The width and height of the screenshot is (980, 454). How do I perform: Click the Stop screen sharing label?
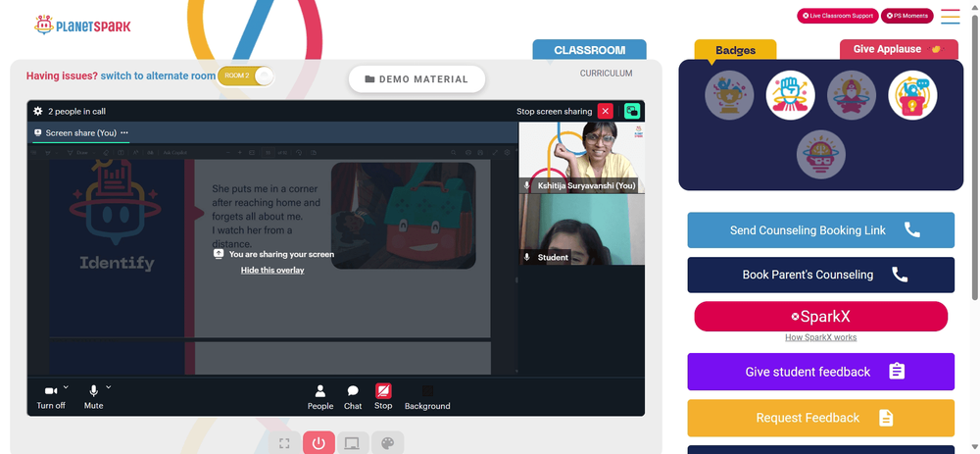(x=554, y=112)
